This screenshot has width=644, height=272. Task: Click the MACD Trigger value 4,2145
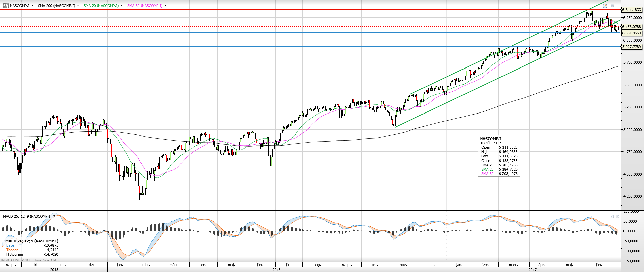53,250
